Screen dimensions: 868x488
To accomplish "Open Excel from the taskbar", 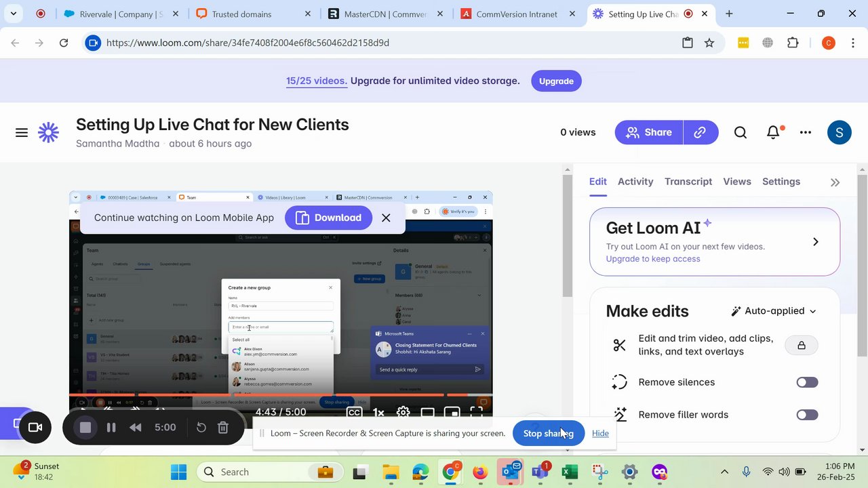I will pos(570,472).
